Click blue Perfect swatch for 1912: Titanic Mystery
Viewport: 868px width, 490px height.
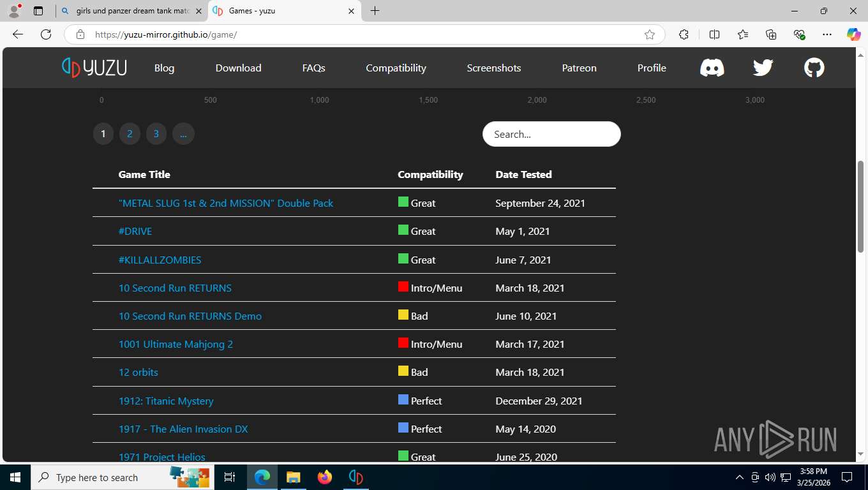(x=403, y=400)
